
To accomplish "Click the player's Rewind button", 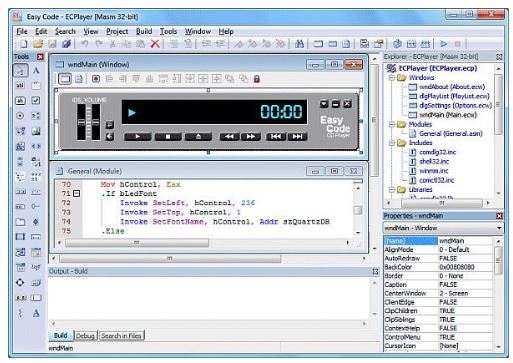I will coord(229,136).
